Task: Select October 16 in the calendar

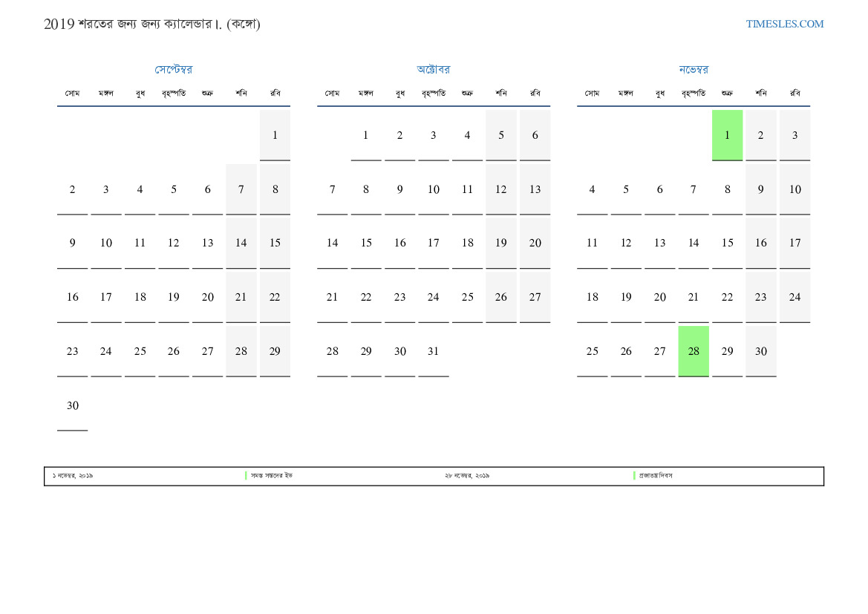Action: pyautogui.click(x=399, y=243)
